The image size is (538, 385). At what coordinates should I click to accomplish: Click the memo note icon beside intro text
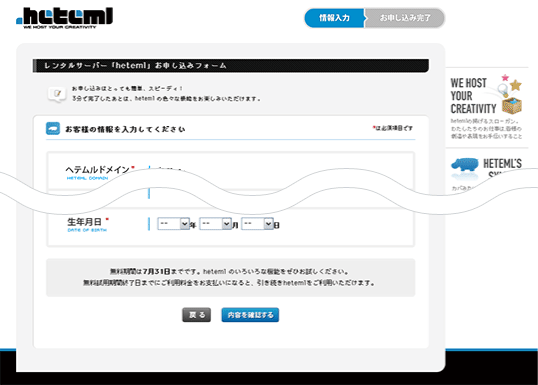(x=57, y=94)
